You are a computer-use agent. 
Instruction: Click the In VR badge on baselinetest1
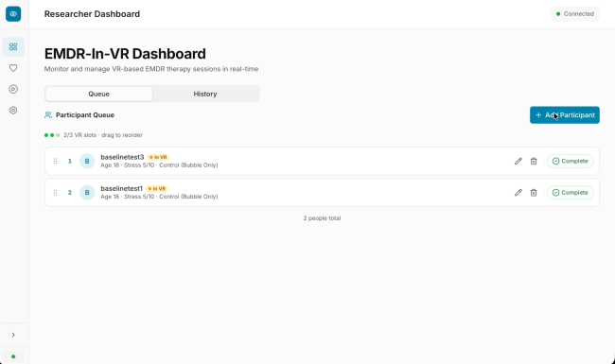coord(157,188)
